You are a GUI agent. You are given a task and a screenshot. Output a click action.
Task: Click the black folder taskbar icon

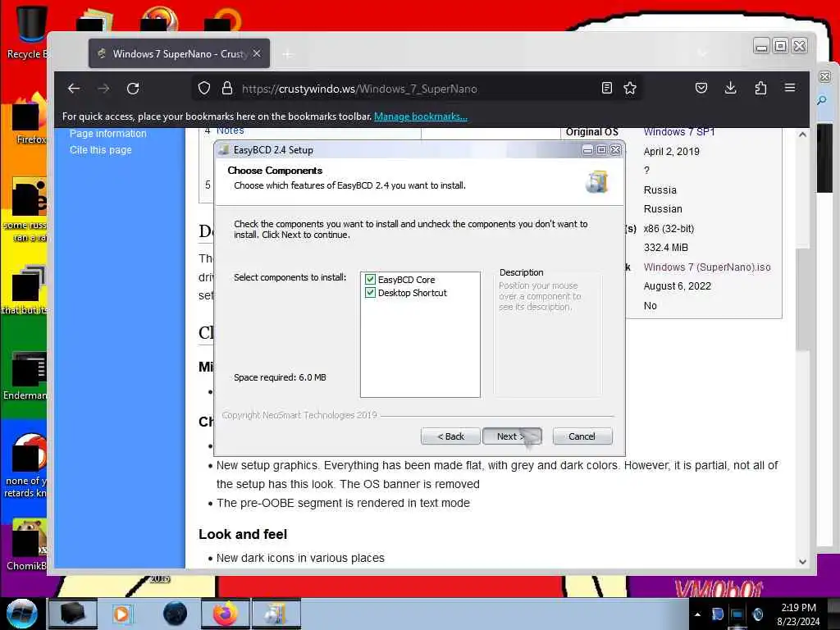click(73, 614)
